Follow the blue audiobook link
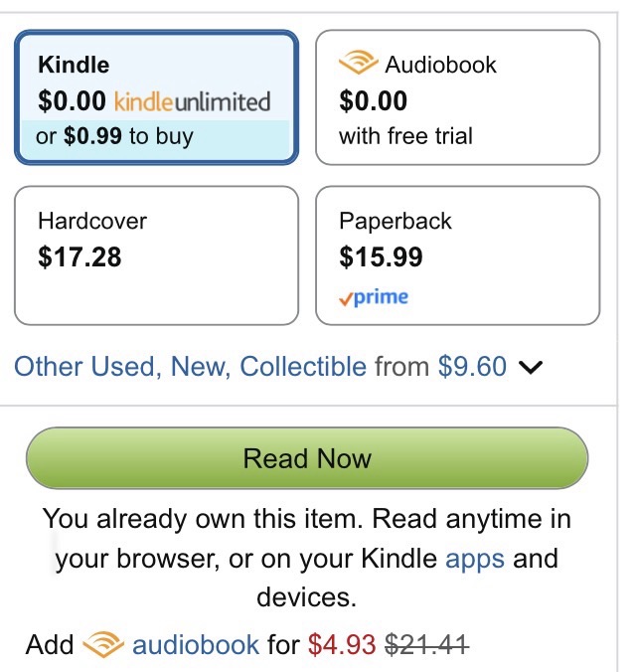This screenshot has width=635, height=672. click(196, 645)
